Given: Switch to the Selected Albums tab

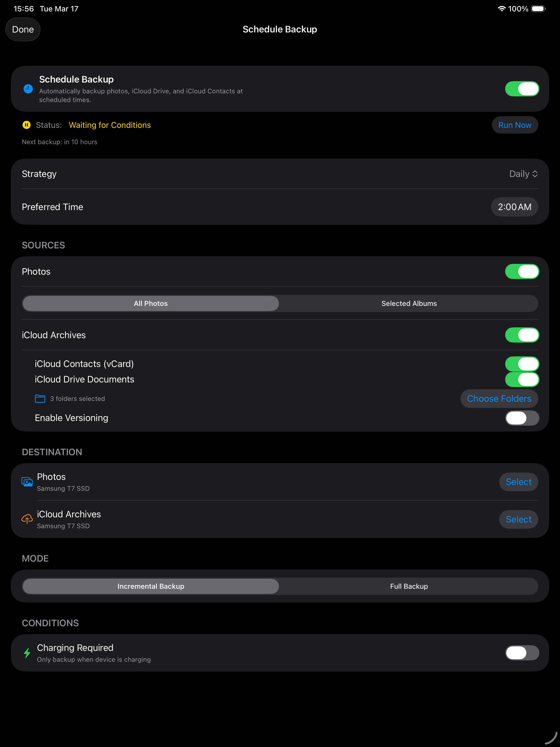Looking at the screenshot, I should pyautogui.click(x=409, y=303).
